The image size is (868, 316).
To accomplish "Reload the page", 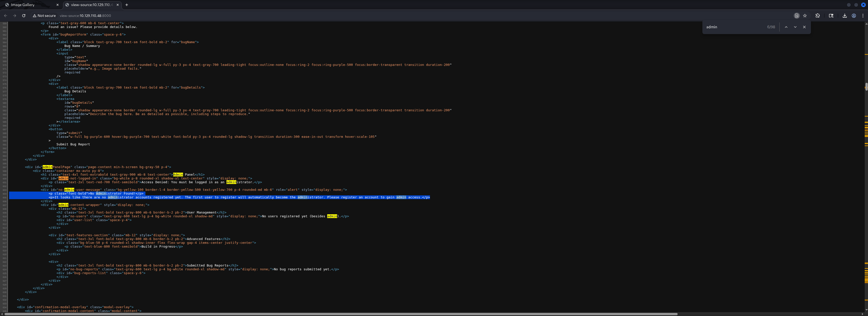I will pyautogui.click(x=23, y=15).
